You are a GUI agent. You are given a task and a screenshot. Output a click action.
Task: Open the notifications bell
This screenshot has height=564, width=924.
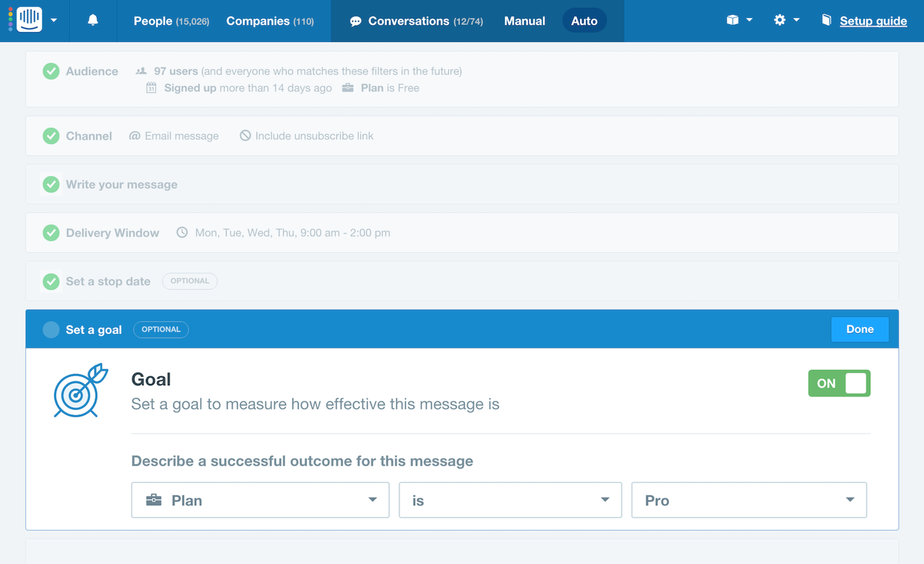(x=93, y=21)
